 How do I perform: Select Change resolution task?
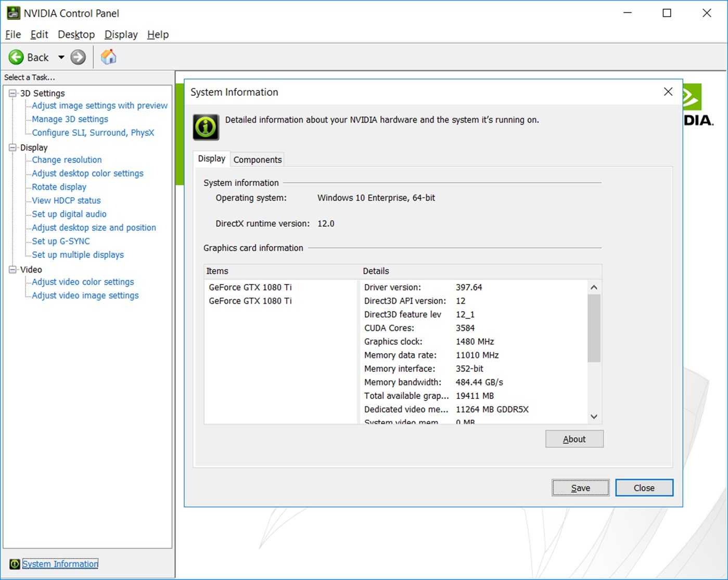(x=66, y=160)
